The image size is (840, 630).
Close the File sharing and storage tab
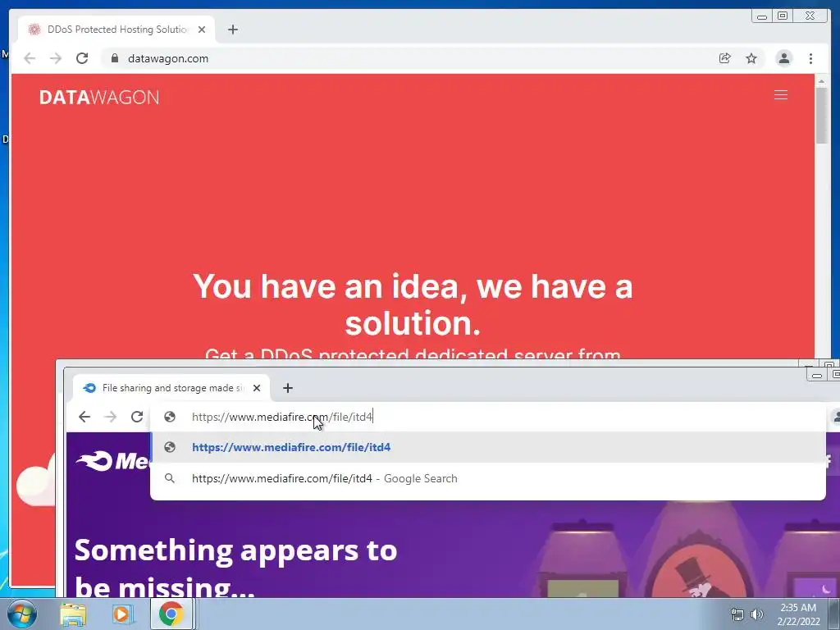(257, 388)
